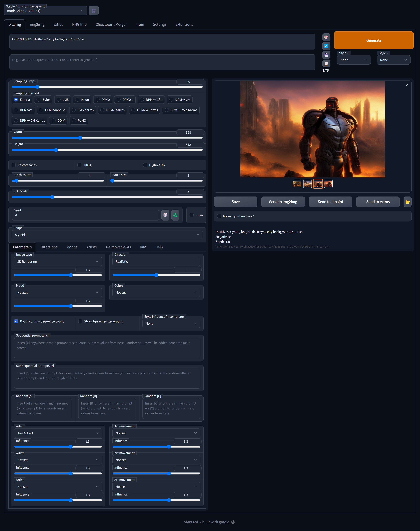Image resolution: width=420 pixels, height=531 pixels.
Task: Open the Direction dropdown set to Realistic
Action: point(156,262)
